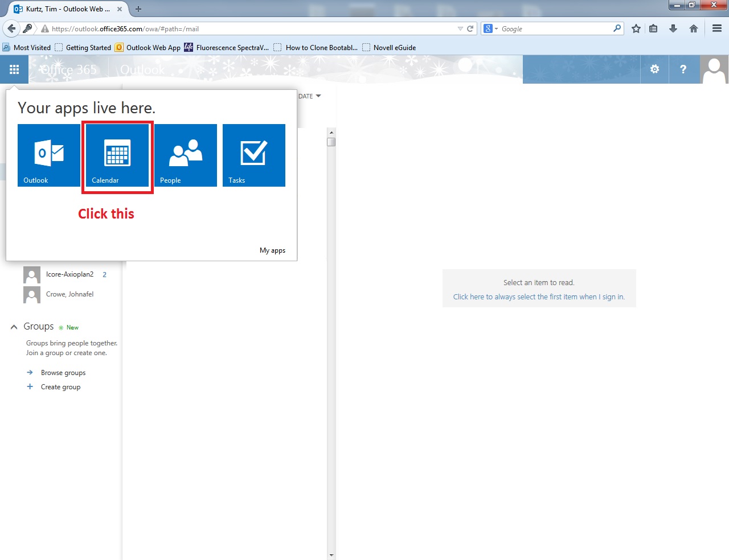Click the Create group link

pyautogui.click(x=60, y=387)
